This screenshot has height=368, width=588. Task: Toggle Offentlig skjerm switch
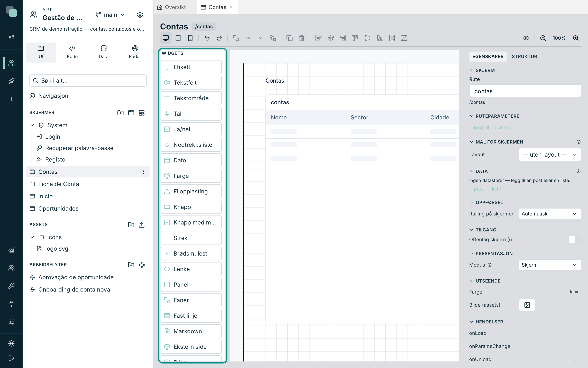click(575, 239)
